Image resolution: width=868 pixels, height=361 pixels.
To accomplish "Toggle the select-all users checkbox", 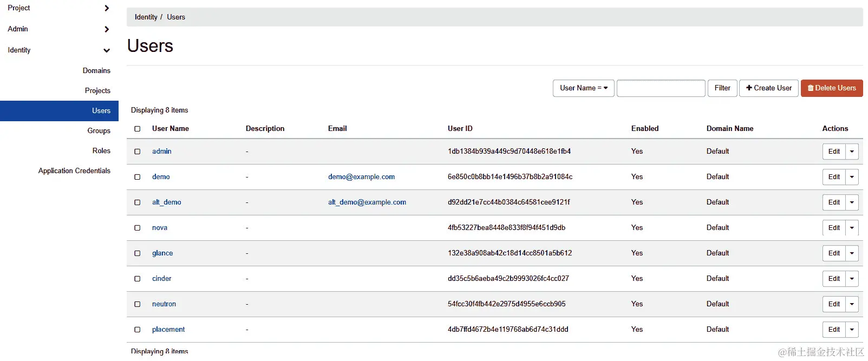I will (138, 129).
